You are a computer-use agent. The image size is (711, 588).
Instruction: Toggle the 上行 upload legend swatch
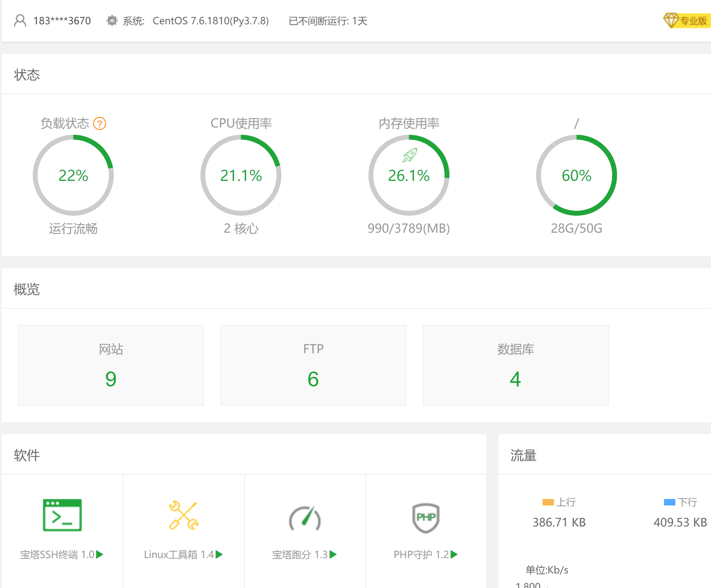pos(548,502)
